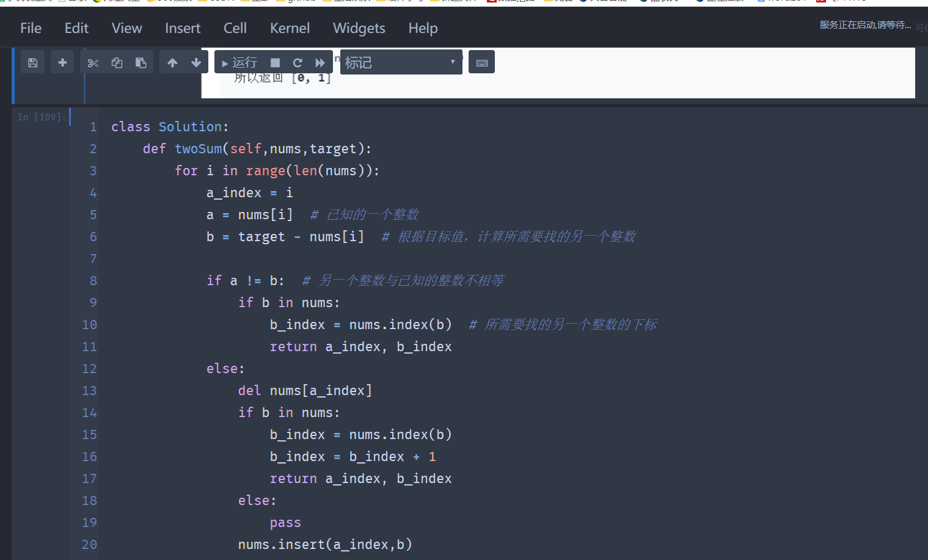Interrupt the kernel with the stop square icon
Viewport: 928px width, 560px height.
[x=275, y=62]
